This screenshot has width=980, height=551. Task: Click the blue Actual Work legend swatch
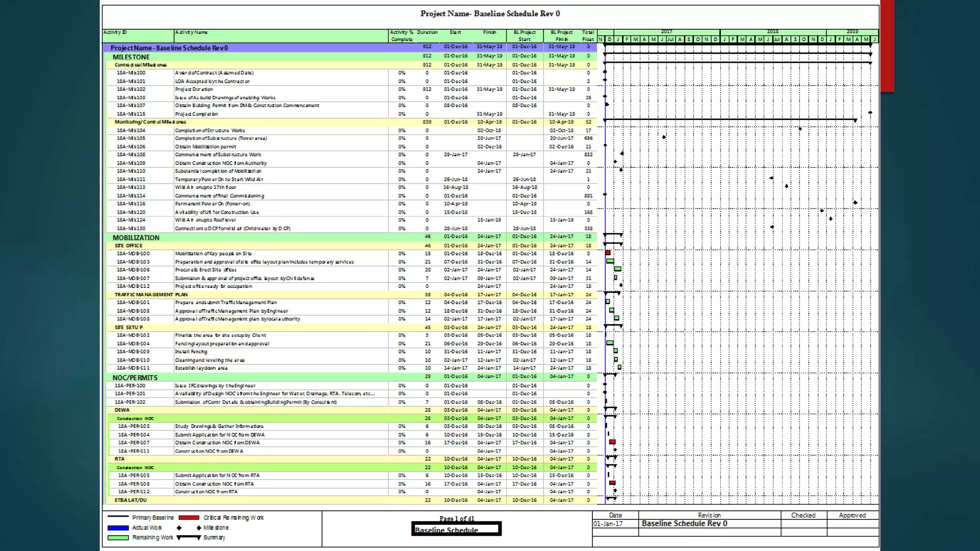coord(118,528)
